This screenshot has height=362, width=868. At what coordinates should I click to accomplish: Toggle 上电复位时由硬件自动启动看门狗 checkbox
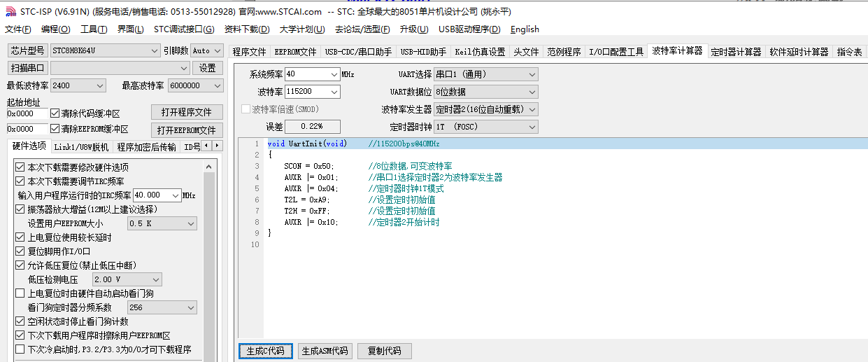20,293
